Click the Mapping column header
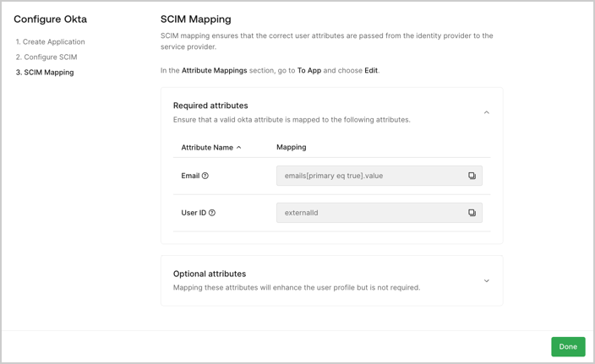Screen dimensions: 595x364 (291, 147)
